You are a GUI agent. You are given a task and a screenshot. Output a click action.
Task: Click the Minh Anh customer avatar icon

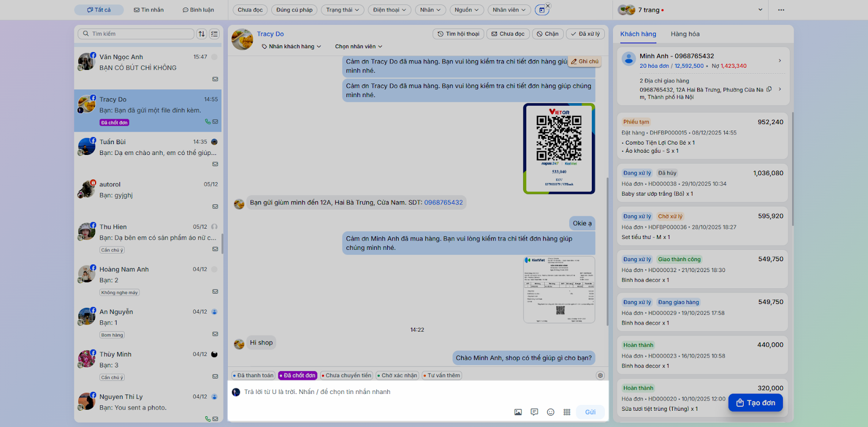tap(629, 59)
